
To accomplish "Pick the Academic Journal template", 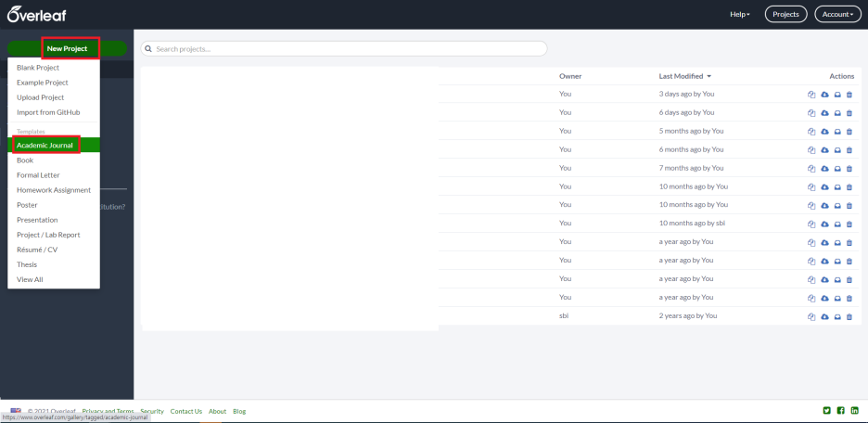I will pyautogui.click(x=54, y=145).
